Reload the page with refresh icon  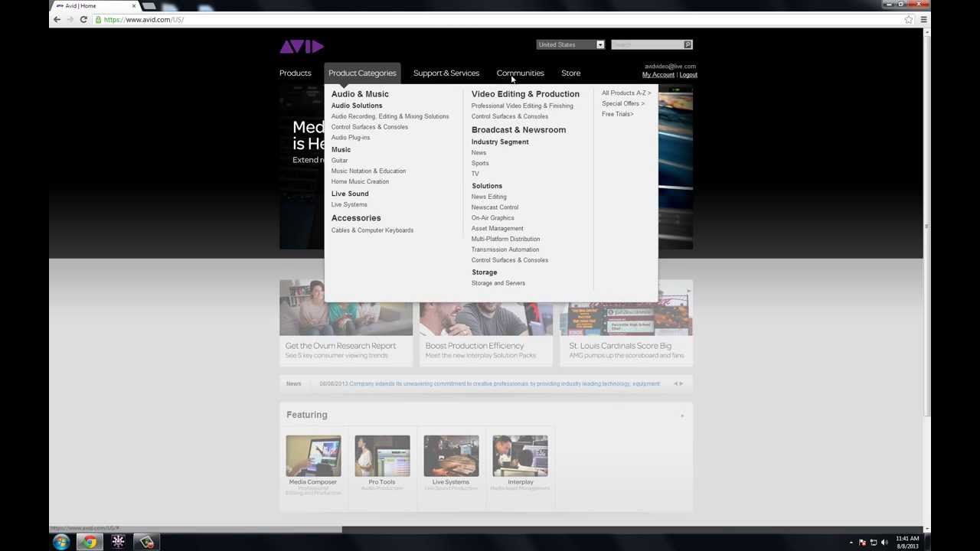[83, 19]
